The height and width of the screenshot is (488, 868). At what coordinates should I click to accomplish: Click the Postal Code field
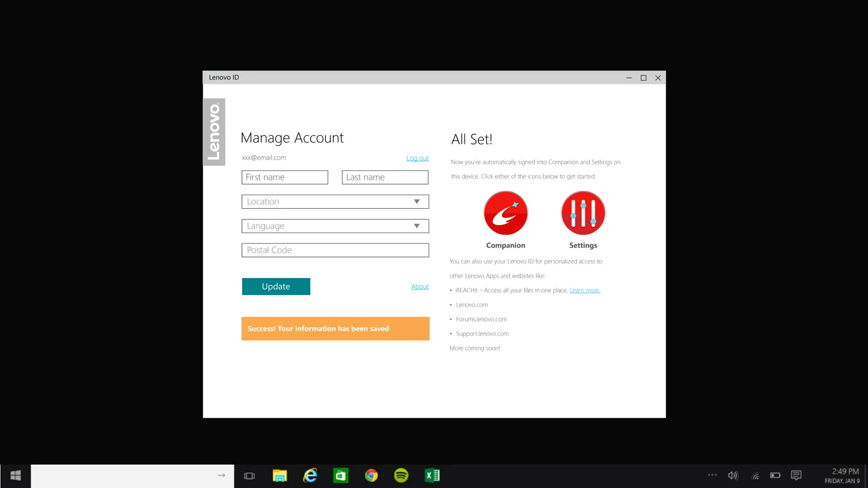335,250
